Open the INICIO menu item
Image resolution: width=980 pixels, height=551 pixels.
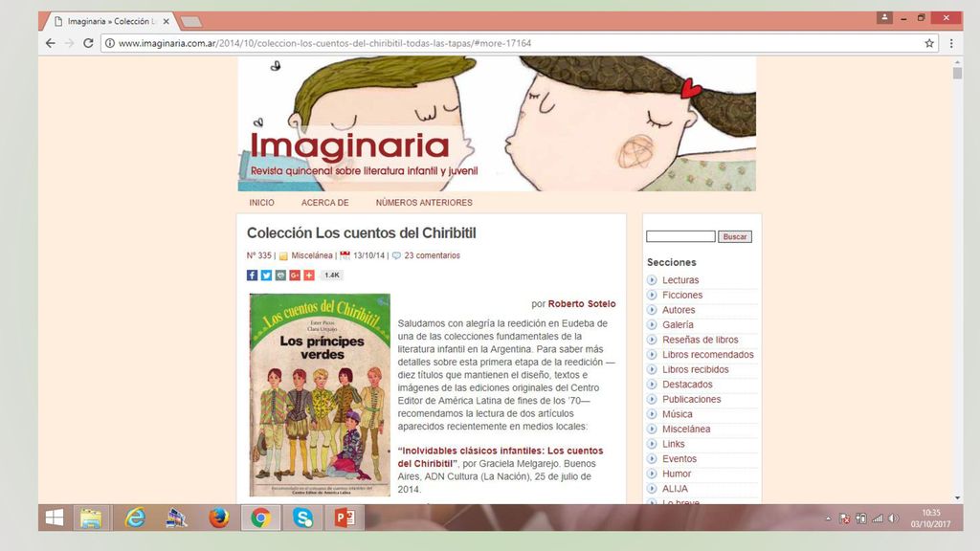262,203
